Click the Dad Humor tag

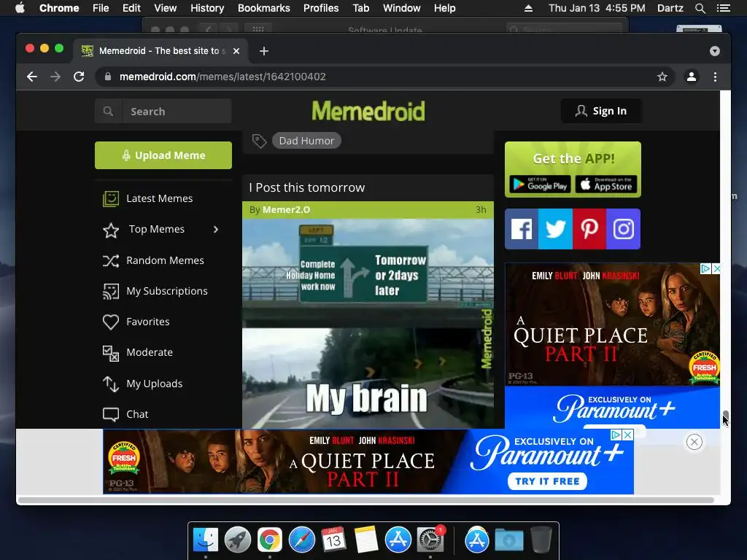(306, 141)
